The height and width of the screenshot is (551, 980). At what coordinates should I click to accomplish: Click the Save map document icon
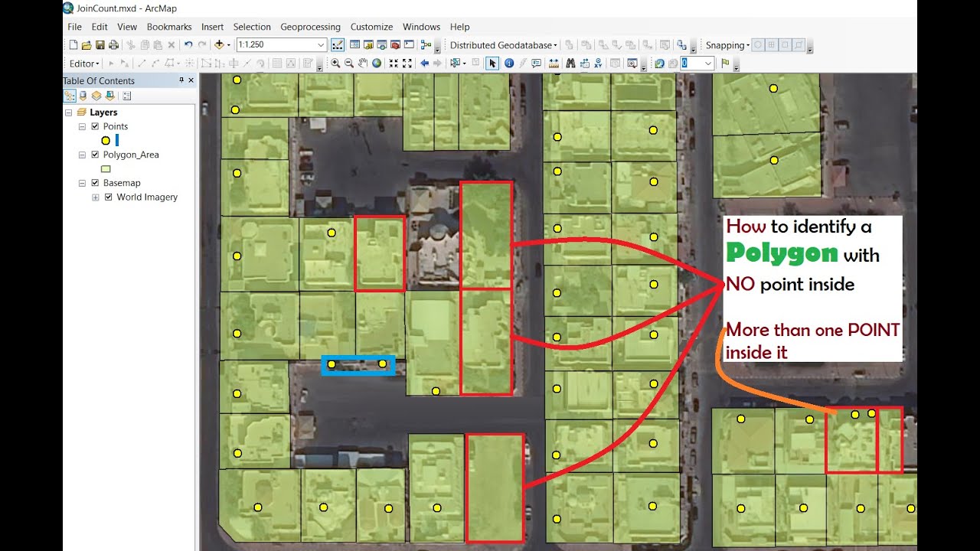100,45
